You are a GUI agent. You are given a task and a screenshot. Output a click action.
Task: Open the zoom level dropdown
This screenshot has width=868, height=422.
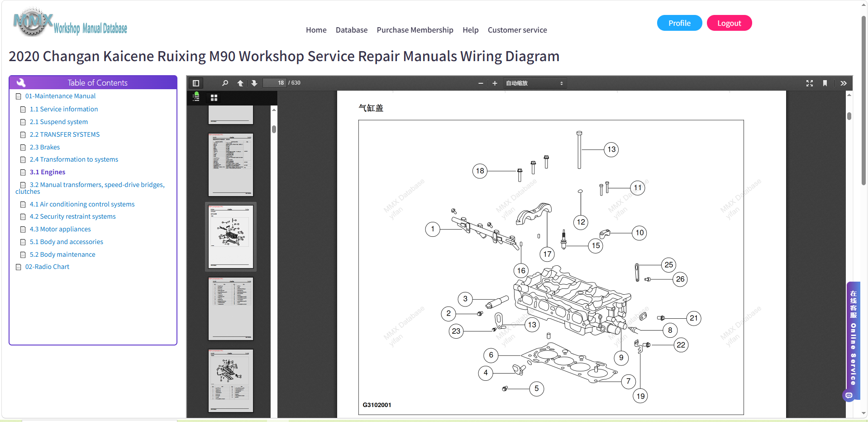534,83
